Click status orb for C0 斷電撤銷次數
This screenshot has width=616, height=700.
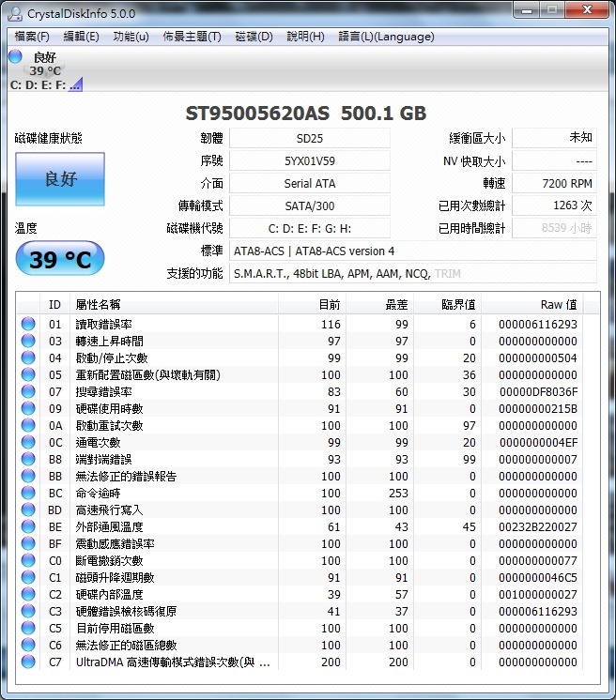pyautogui.click(x=28, y=560)
